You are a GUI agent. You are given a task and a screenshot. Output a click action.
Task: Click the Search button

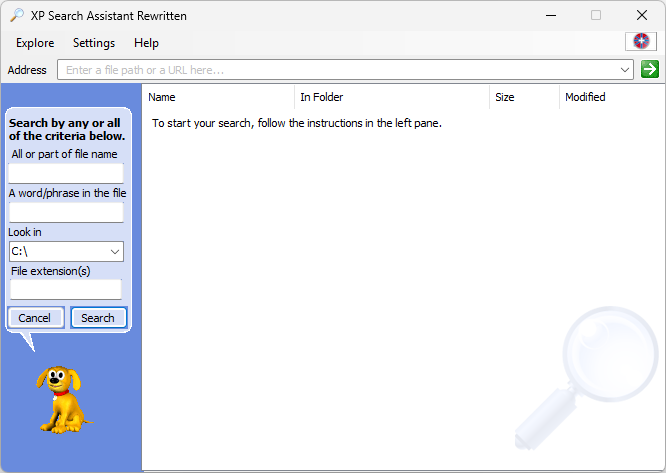[x=98, y=318]
